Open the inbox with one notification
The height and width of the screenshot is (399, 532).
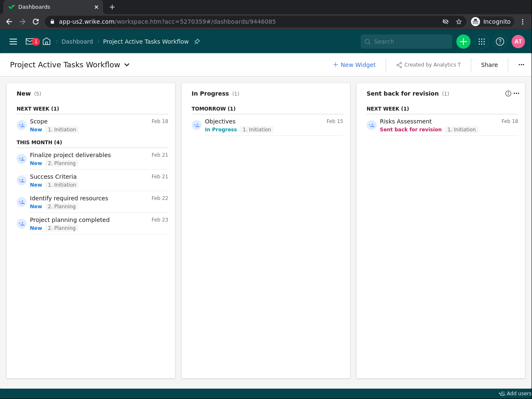click(31, 42)
